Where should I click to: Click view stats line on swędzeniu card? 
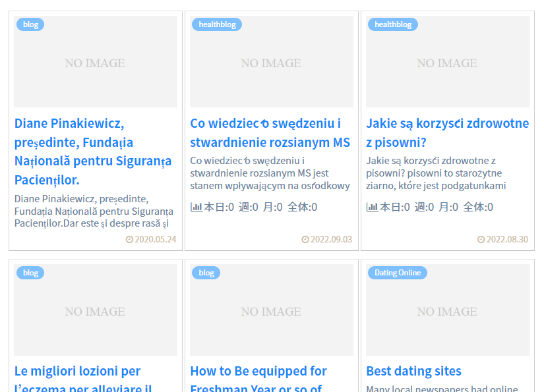tap(254, 208)
